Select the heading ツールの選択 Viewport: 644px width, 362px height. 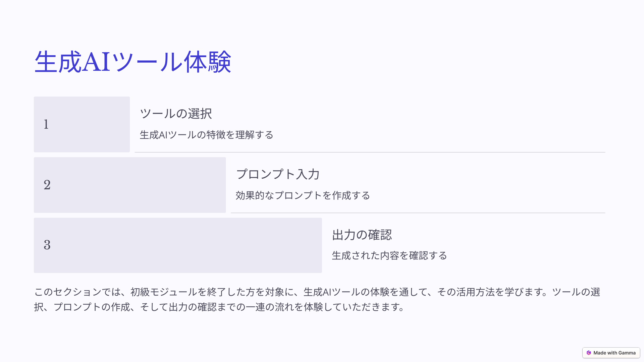[x=176, y=114]
